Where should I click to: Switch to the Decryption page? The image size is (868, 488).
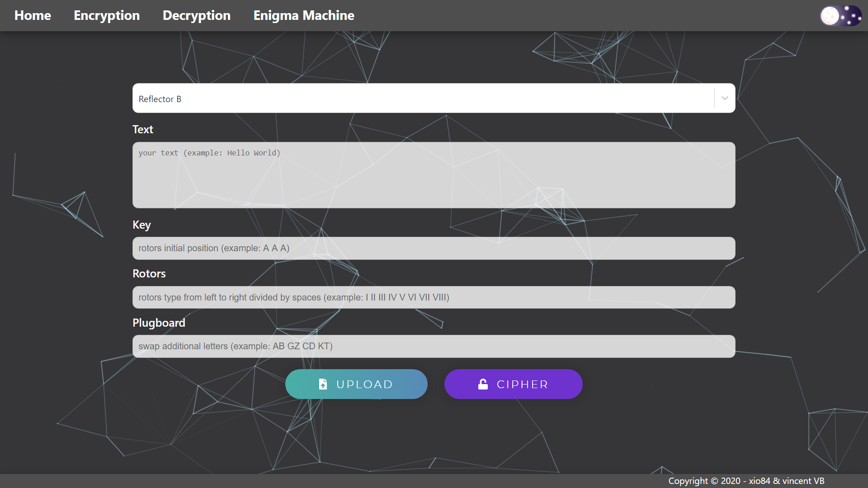[197, 15]
